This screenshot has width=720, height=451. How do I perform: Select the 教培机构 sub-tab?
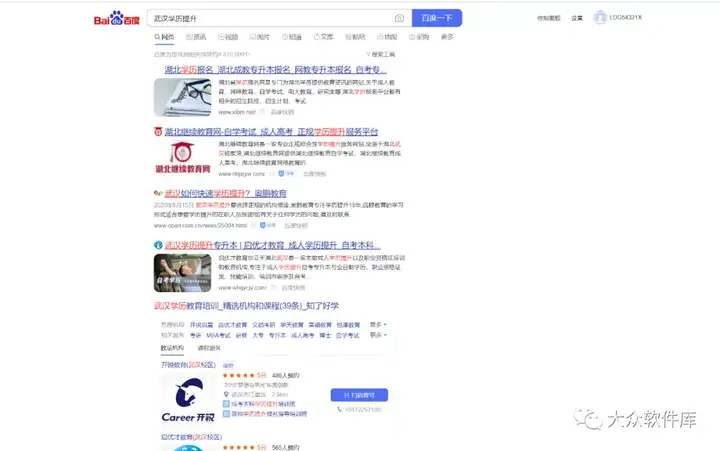172,348
